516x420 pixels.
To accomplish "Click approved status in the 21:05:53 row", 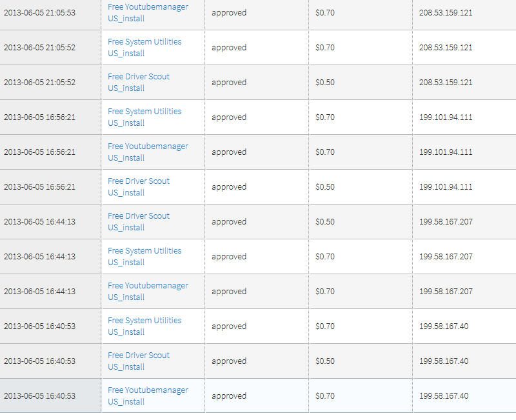I will [x=229, y=13].
